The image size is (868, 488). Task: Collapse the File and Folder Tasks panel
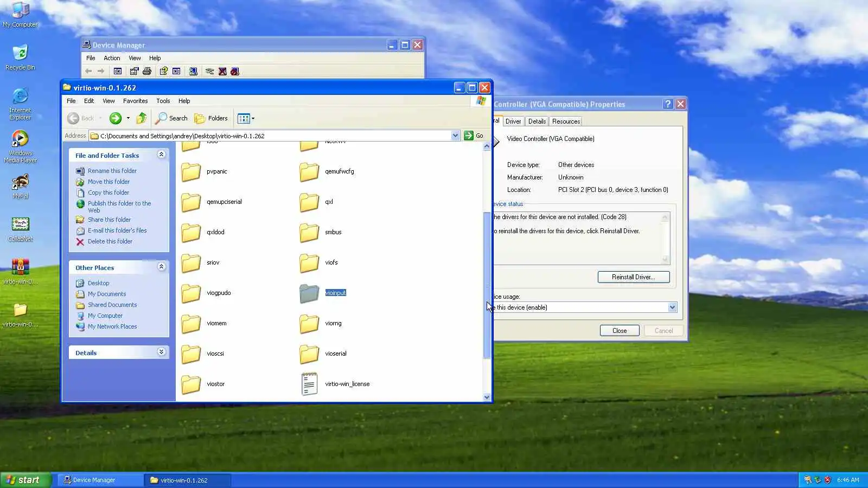pos(161,155)
